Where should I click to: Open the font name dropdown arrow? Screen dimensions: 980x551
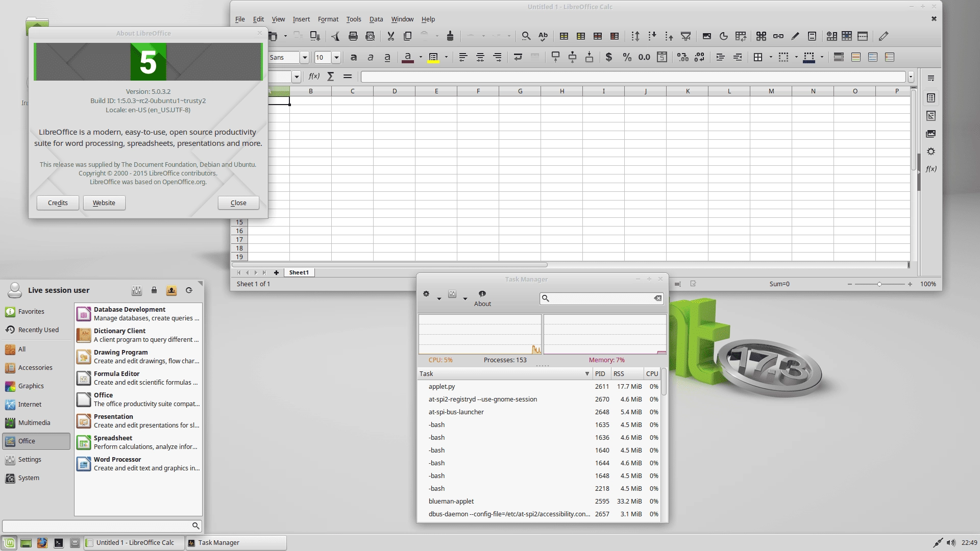(305, 57)
